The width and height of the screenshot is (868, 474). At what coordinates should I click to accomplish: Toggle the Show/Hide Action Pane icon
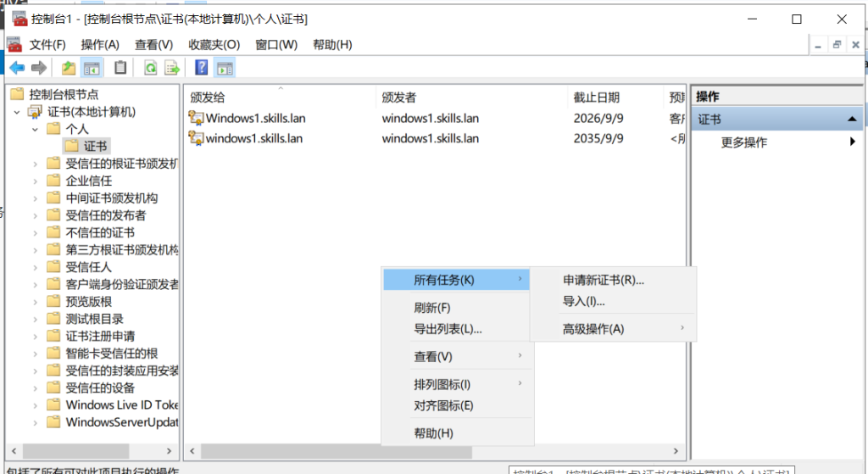coord(225,69)
